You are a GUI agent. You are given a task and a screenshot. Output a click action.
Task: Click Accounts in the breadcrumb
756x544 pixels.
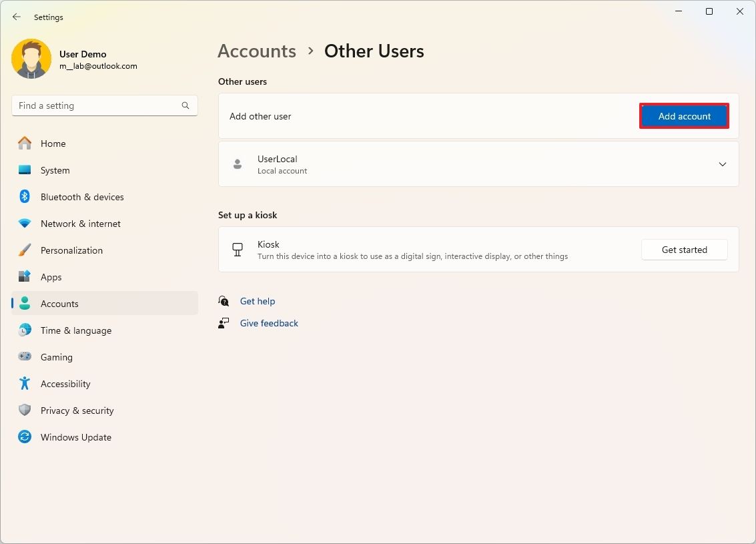(256, 51)
